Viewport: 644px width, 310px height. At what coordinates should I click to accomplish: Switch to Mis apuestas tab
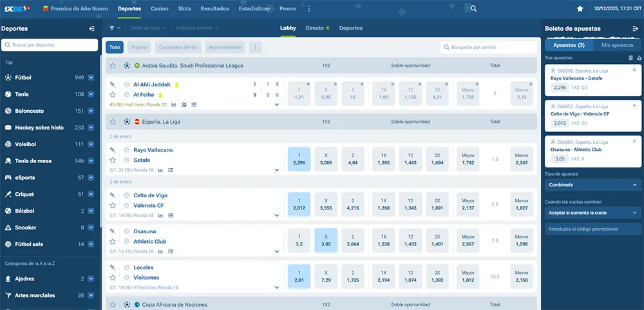617,45
